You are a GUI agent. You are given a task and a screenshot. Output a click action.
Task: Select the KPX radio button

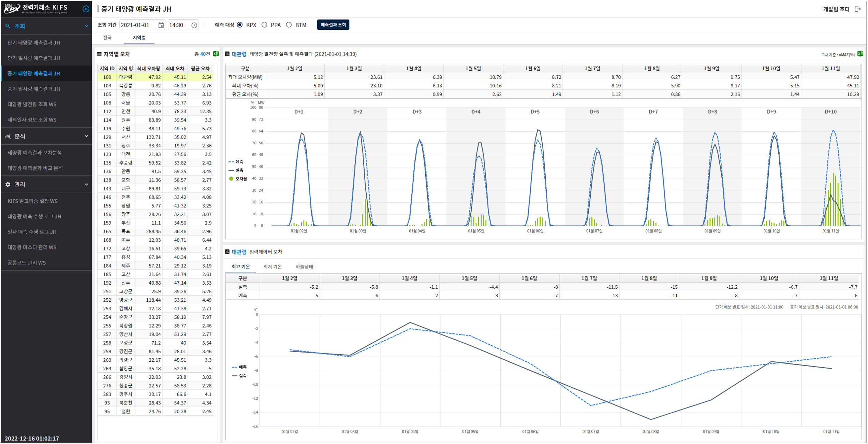pyautogui.click(x=240, y=25)
